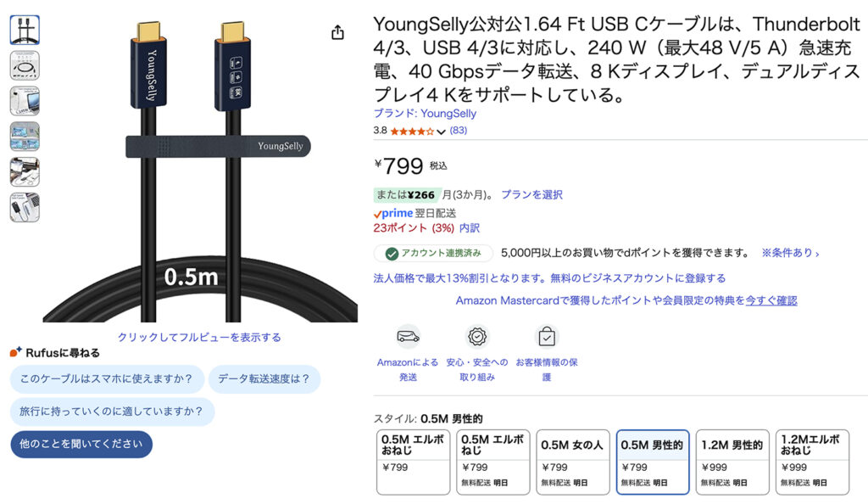Choose the 0.5M 女の人 style option
The image size is (868, 504).
click(572, 462)
